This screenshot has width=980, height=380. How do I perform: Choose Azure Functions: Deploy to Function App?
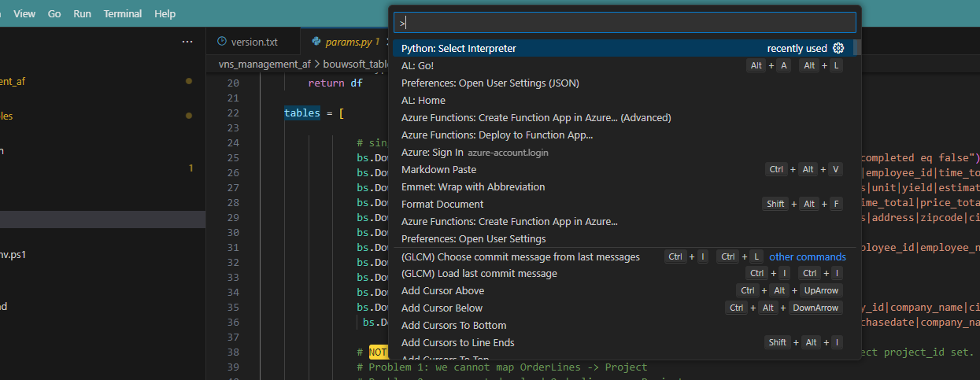pos(624,135)
